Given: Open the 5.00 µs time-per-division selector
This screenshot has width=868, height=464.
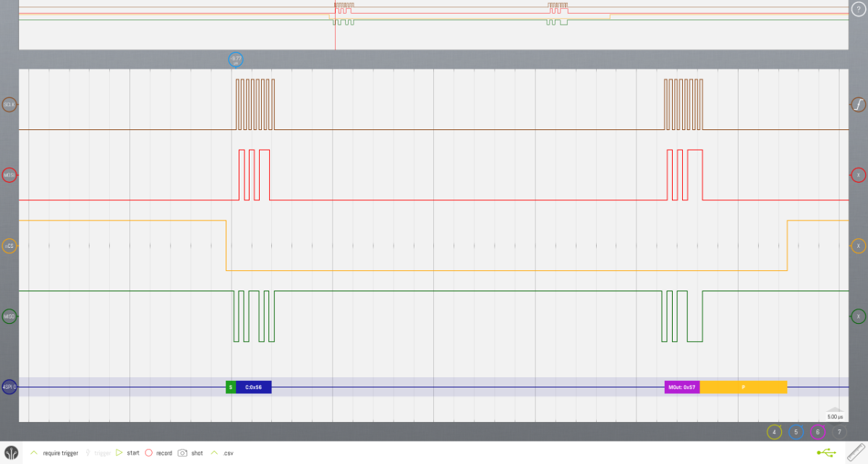Looking at the screenshot, I should pos(835,416).
